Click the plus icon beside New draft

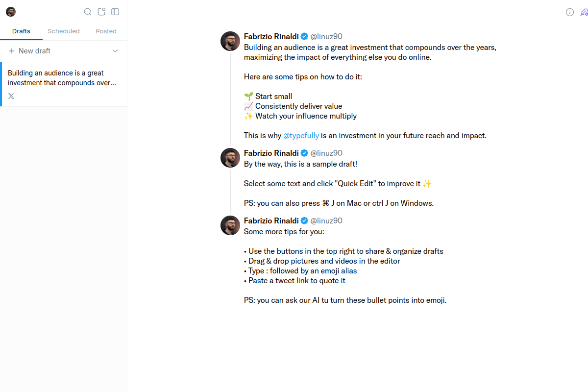[11, 50]
